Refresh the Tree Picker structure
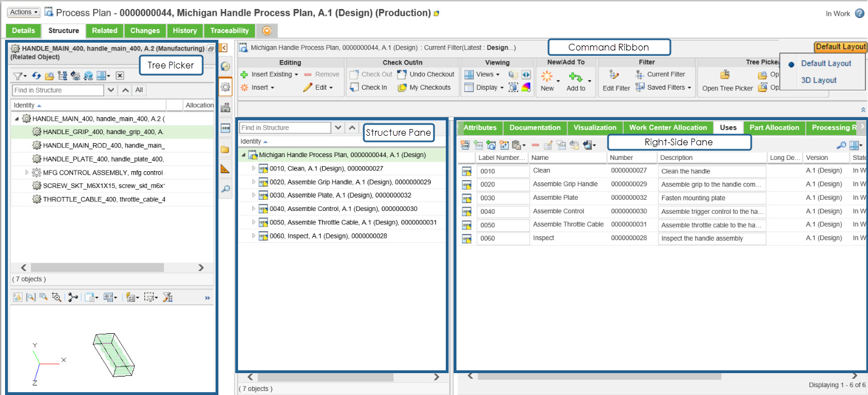Screen dimensions: 868x395 36,76
